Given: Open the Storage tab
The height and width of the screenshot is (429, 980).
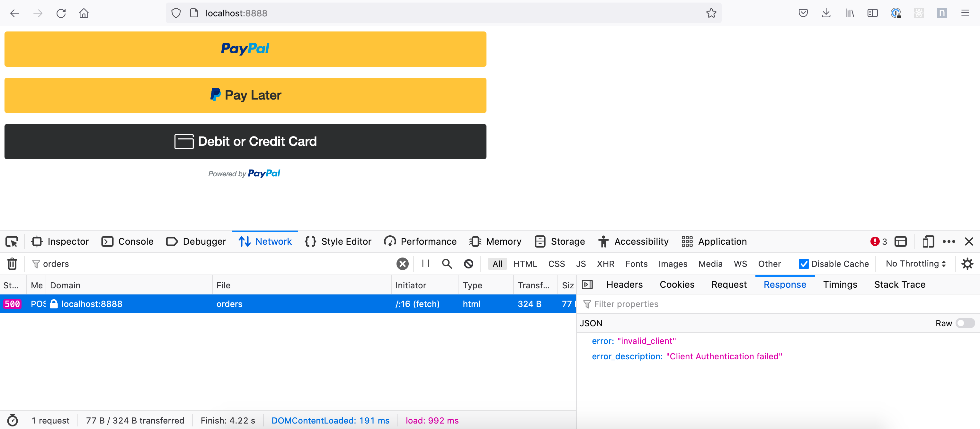Looking at the screenshot, I should [560, 241].
